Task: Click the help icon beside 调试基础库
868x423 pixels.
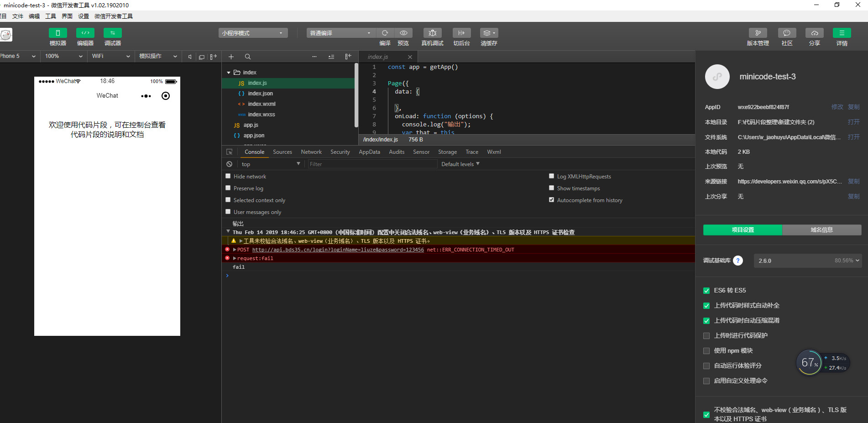Action: point(738,261)
